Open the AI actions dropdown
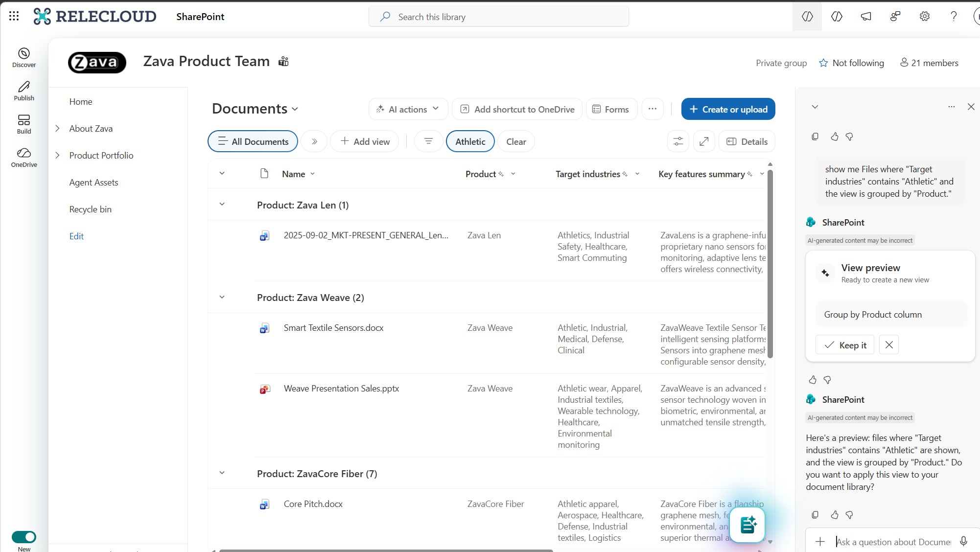 coord(408,109)
